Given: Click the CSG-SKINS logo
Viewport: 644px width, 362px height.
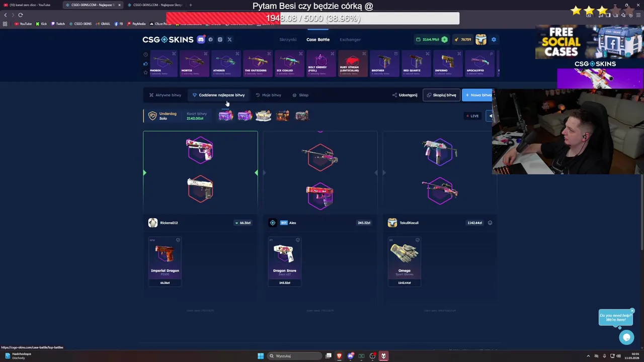Looking at the screenshot, I should point(168,39).
